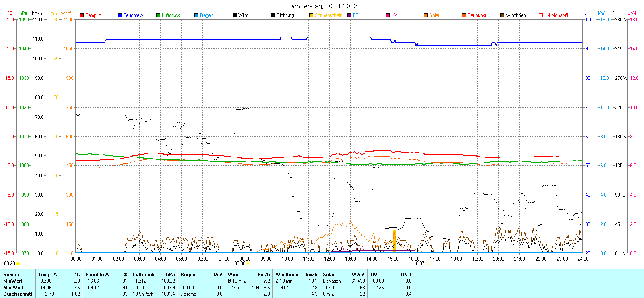Select the Richtung legend label

(285, 15)
